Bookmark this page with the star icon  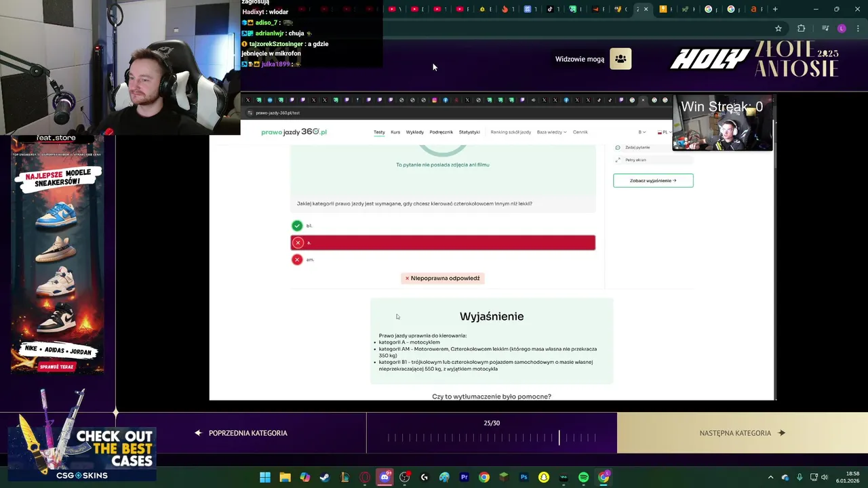coord(778,28)
